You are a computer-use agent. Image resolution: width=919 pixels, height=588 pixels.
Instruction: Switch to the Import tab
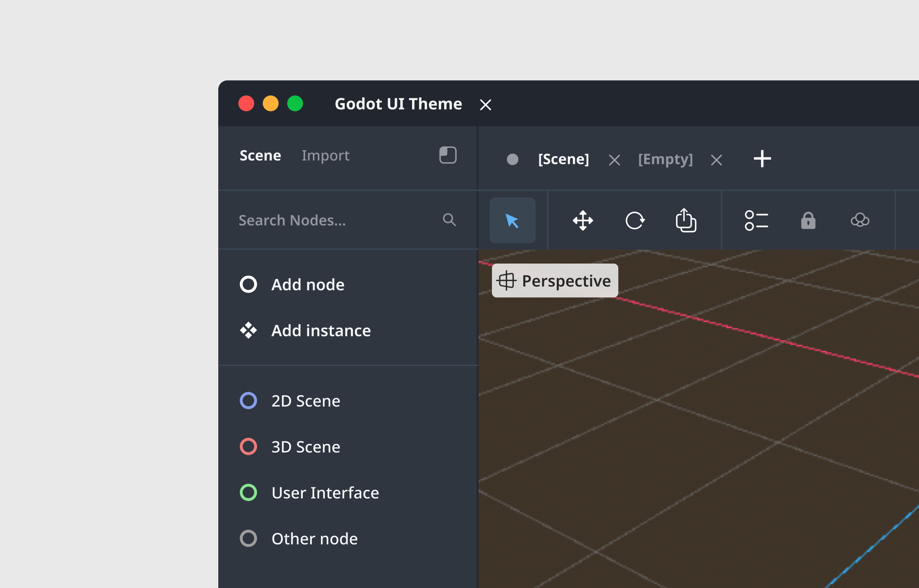tap(325, 155)
